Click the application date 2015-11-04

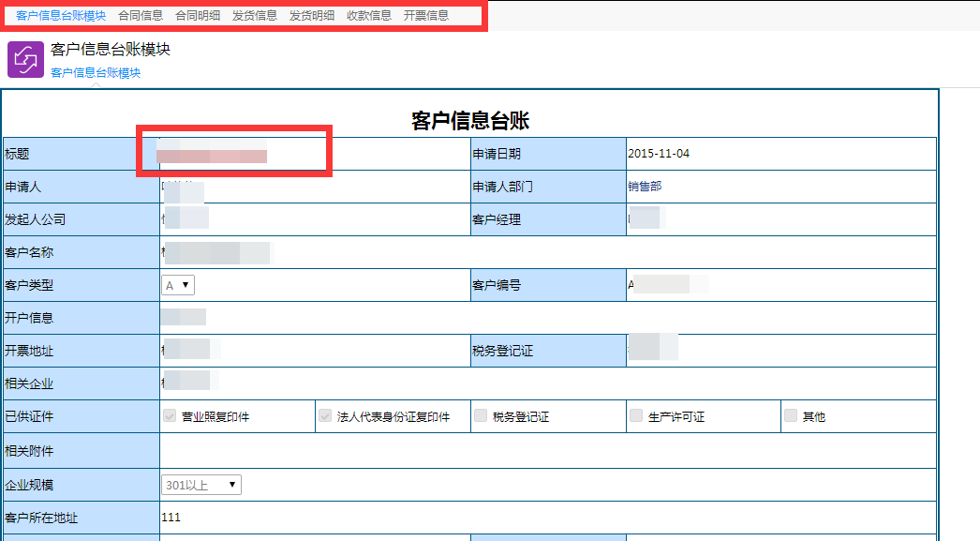tap(659, 153)
